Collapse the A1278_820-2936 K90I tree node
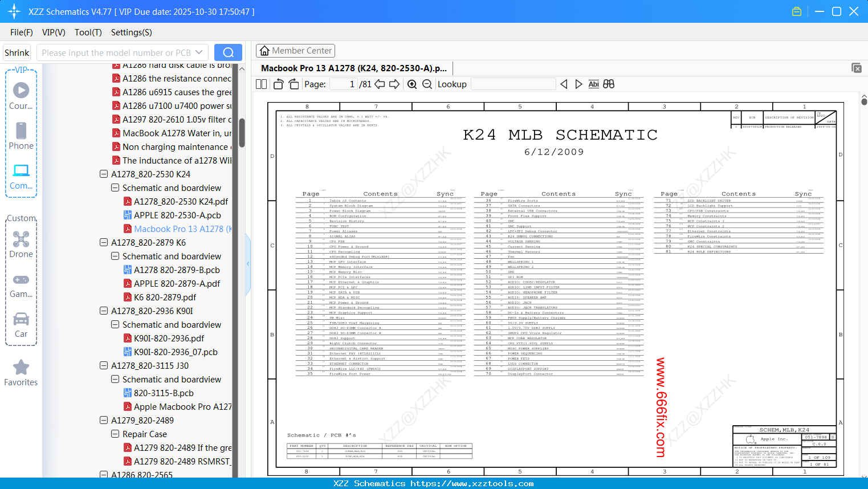Screen dimensions: 868x489 pos(104,311)
